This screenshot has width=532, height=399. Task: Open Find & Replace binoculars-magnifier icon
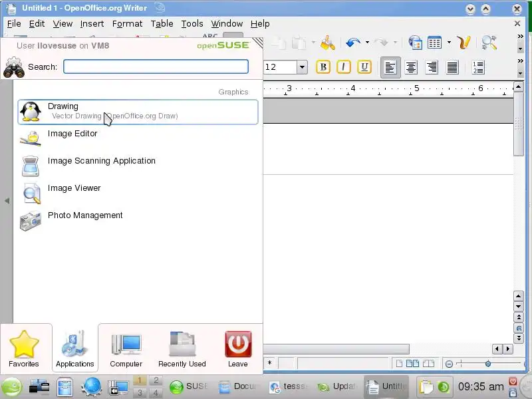click(489, 43)
